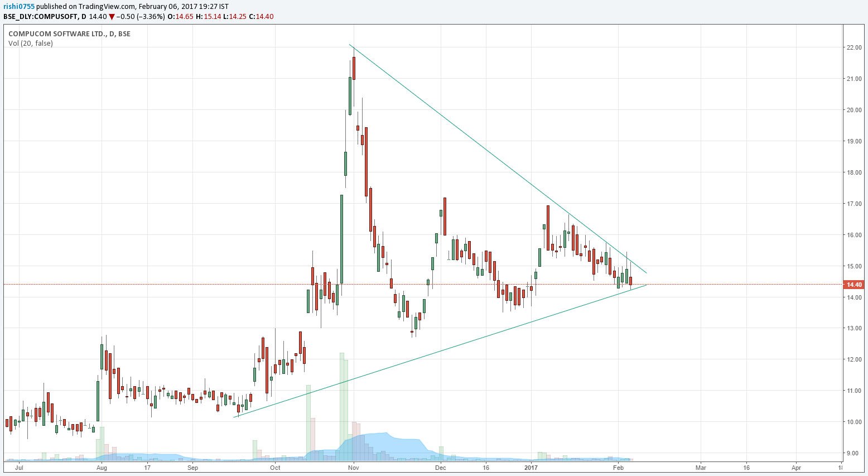This screenshot has width=868, height=476.
Task: Select the 2017 marker on the time axis
Action: pyautogui.click(x=531, y=468)
